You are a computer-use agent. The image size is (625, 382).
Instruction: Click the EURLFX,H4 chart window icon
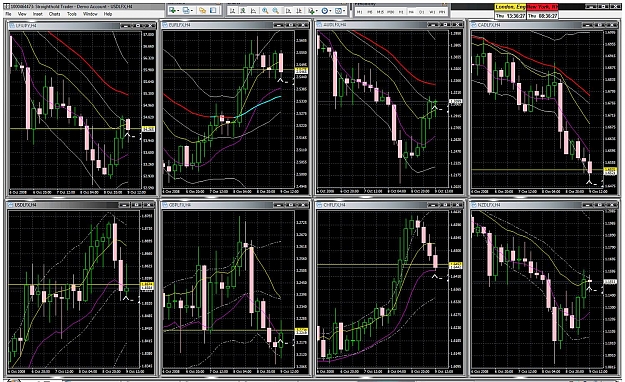pos(165,25)
